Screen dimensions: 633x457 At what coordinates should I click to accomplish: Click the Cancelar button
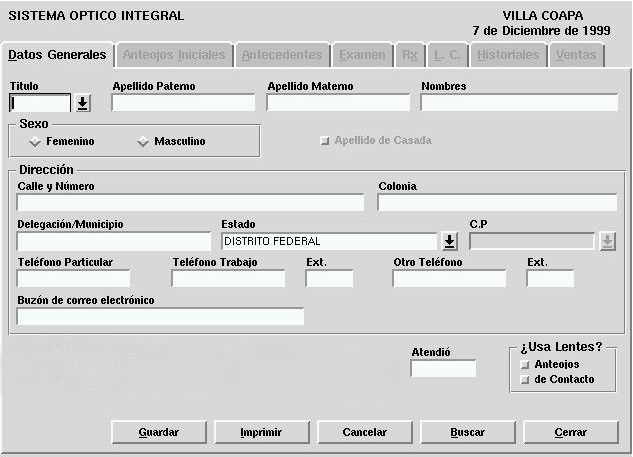[365, 433]
